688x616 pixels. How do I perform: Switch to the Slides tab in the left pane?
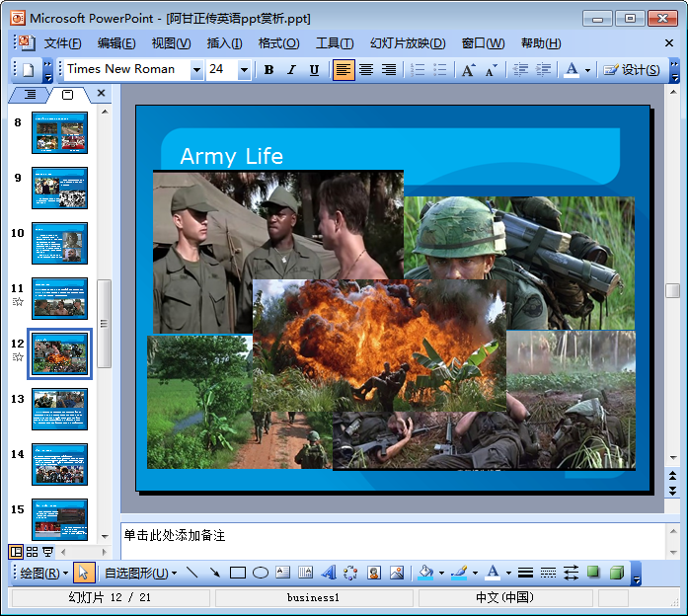click(67, 95)
